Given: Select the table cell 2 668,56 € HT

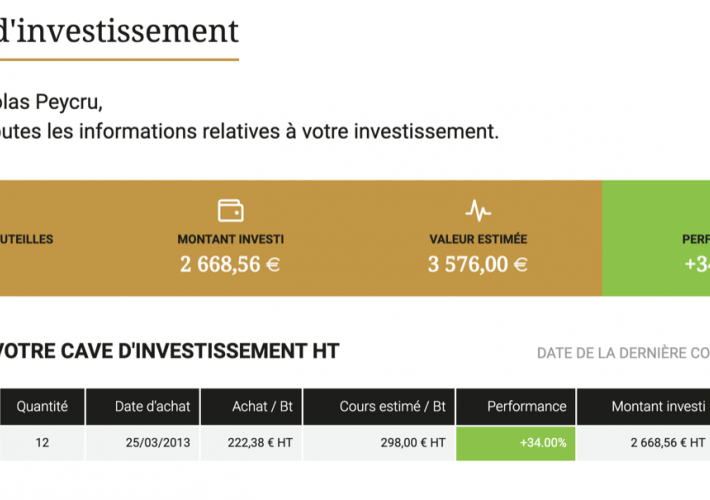Looking at the screenshot, I should (643, 443).
